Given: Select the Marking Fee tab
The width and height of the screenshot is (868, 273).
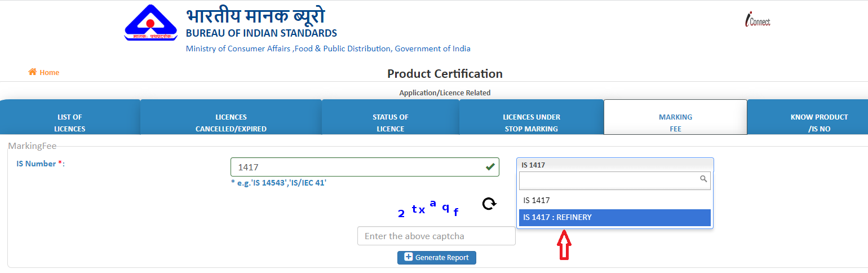Looking at the screenshot, I should click(675, 117).
